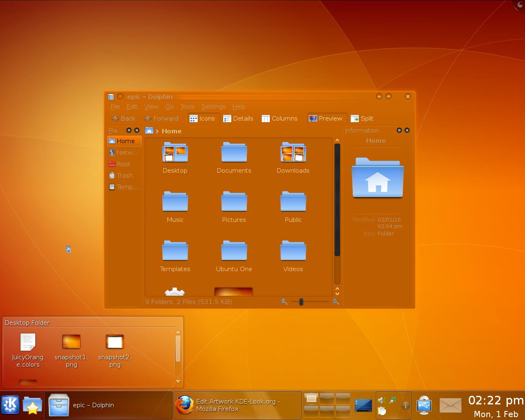Split the Dolphin view

coord(362,119)
